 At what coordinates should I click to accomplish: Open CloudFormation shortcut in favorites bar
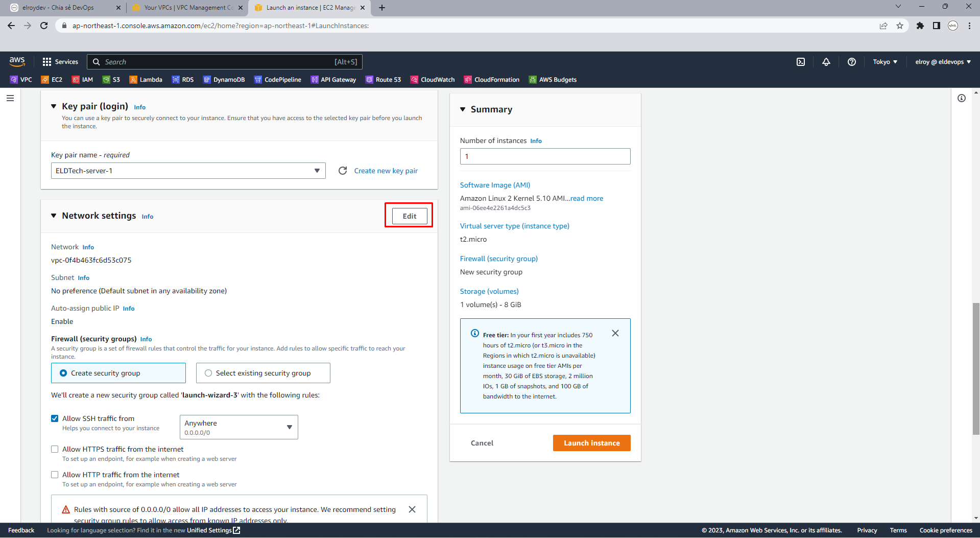click(x=492, y=80)
